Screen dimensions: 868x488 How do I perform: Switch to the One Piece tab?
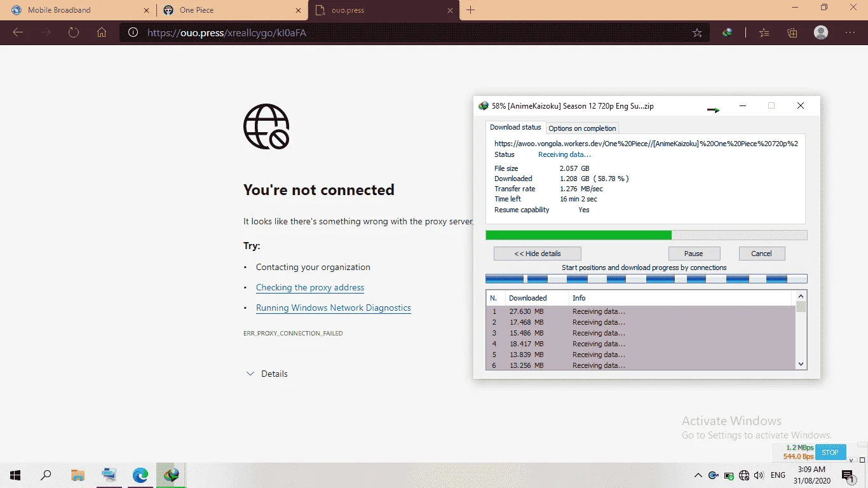(232, 10)
